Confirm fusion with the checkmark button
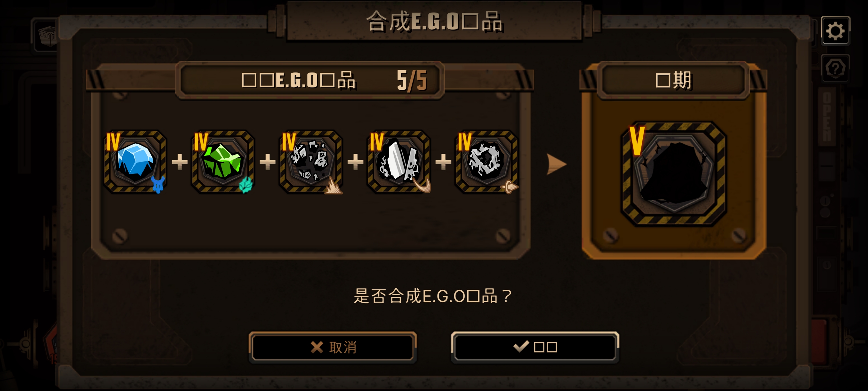This screenshot has height=391, width=868. tap(535, 347)
